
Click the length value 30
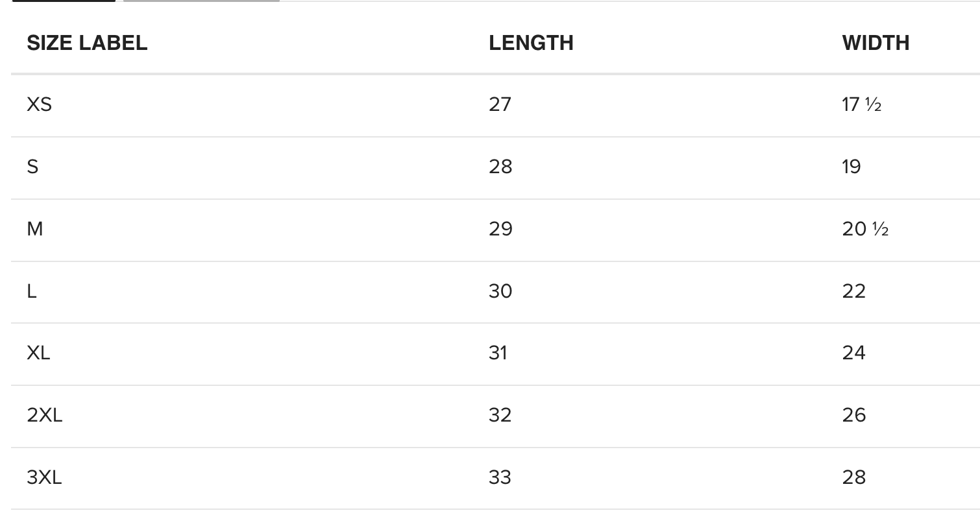pyautogui.click(x=500, y=291)
